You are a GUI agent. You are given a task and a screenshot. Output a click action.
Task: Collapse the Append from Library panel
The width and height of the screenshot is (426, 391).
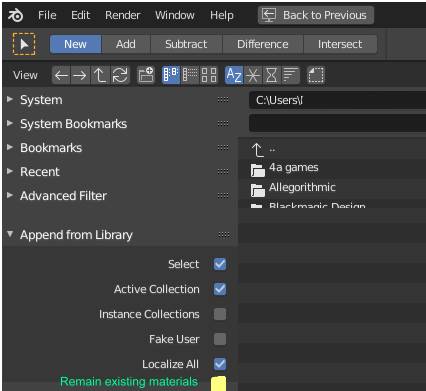[x=10, y=234]
